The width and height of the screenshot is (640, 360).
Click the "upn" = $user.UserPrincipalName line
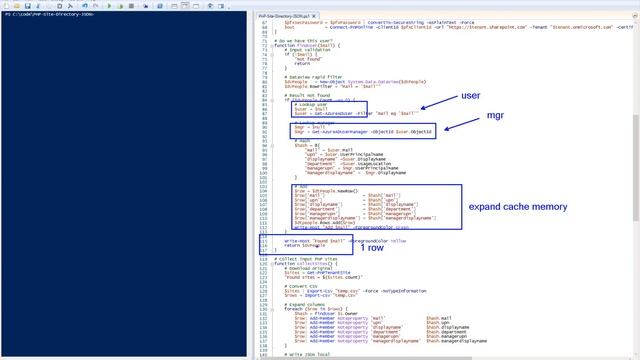344,154
